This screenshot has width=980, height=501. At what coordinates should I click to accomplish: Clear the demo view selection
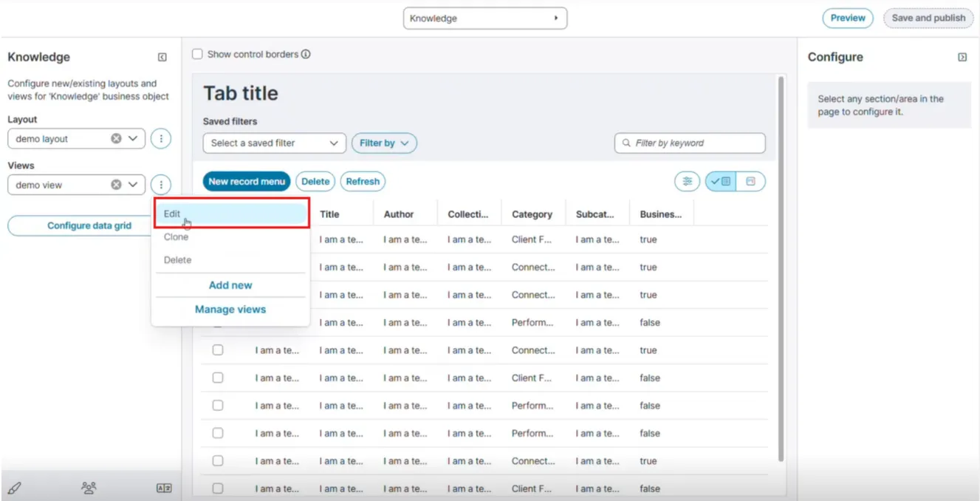(116, 185)
